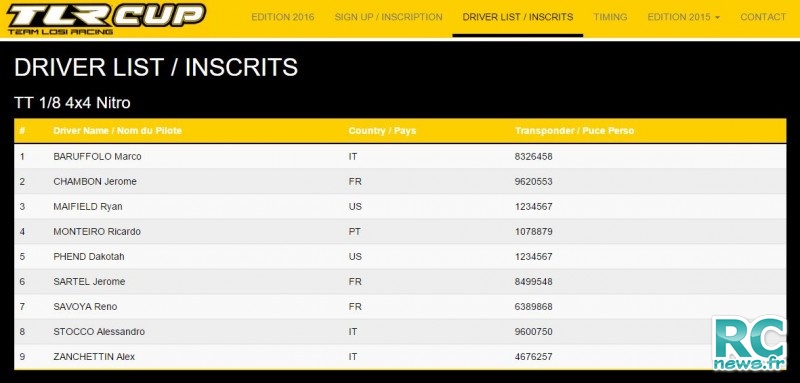Select the Driver List / Inscrits tab
This screenshot has width=800, height=383.
518,17
